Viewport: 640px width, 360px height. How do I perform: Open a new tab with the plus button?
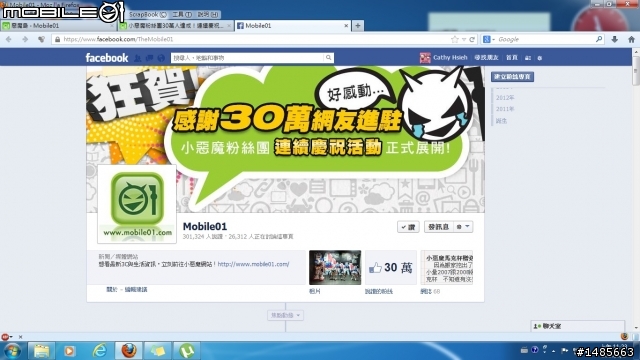click(358, 26)
